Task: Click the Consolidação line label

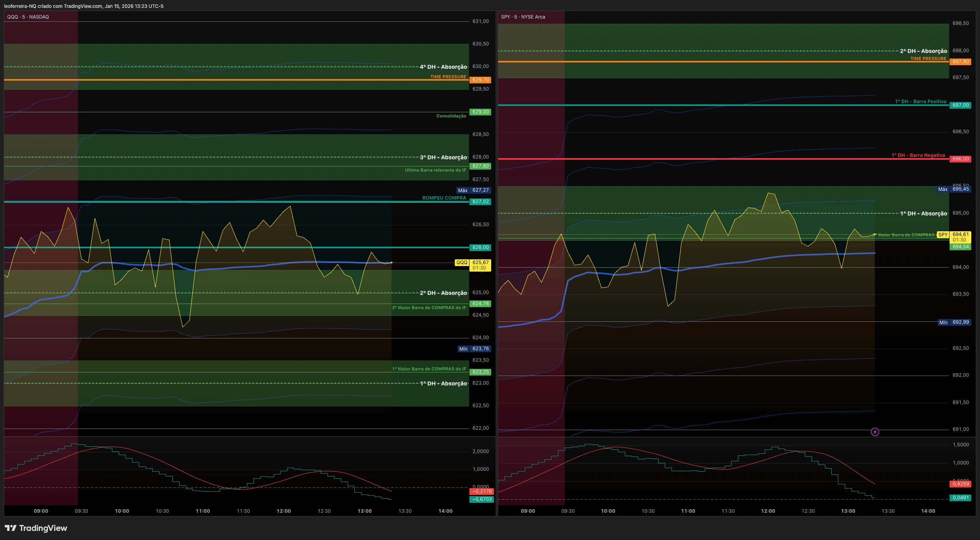Action: [451, 116]
